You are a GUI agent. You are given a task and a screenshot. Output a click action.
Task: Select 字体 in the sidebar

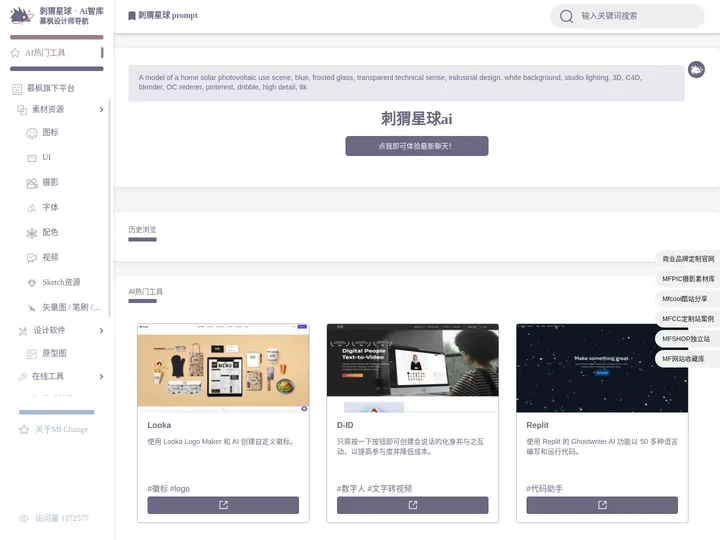coord(50,208)
